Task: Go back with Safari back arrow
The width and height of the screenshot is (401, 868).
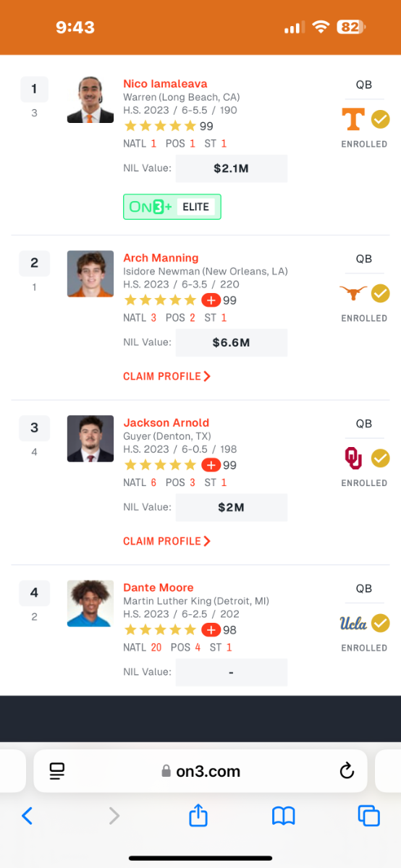Action: click(27, 816)
